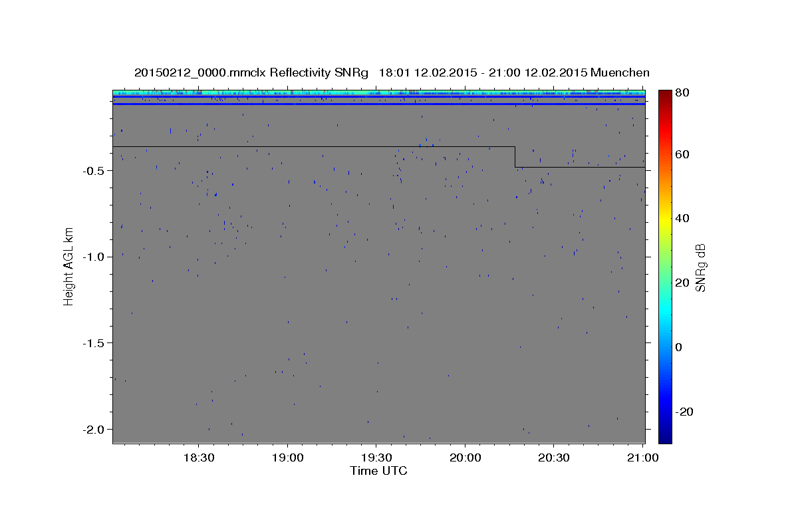Click the 'Time UTC' axis label
798x532 pixels.
coord(378,471)
